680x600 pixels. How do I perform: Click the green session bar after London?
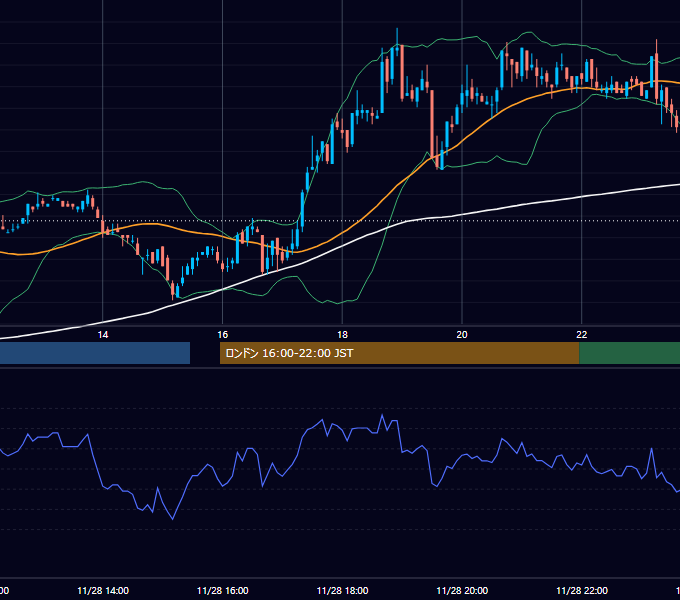[630, 353]
